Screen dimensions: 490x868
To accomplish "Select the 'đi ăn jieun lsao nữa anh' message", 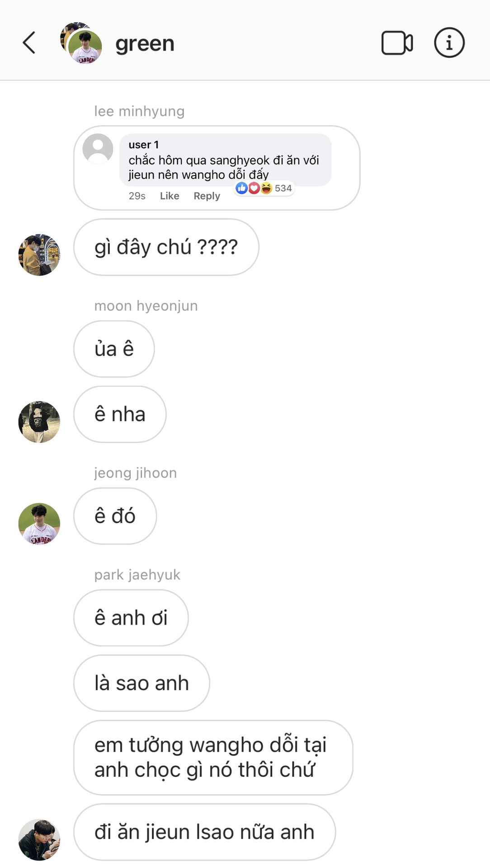I will [204, 832].
